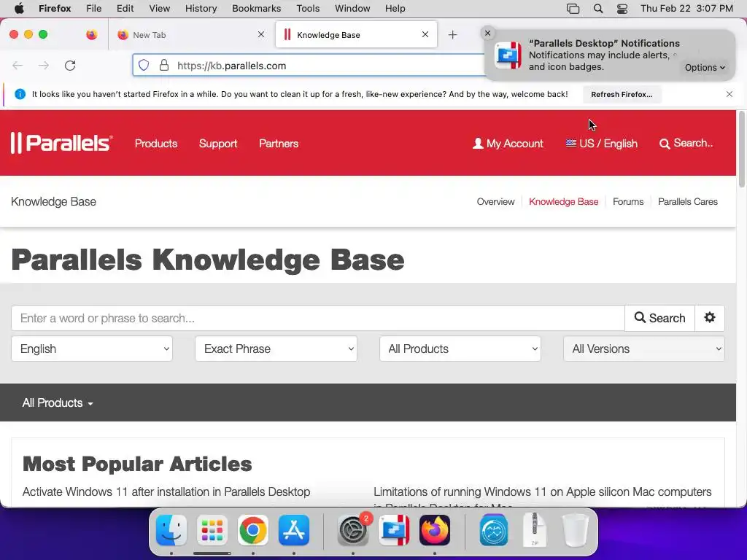Click the Refresh Firefox… button
Viewport: 747px width, 560px height.
click(622, 94)
